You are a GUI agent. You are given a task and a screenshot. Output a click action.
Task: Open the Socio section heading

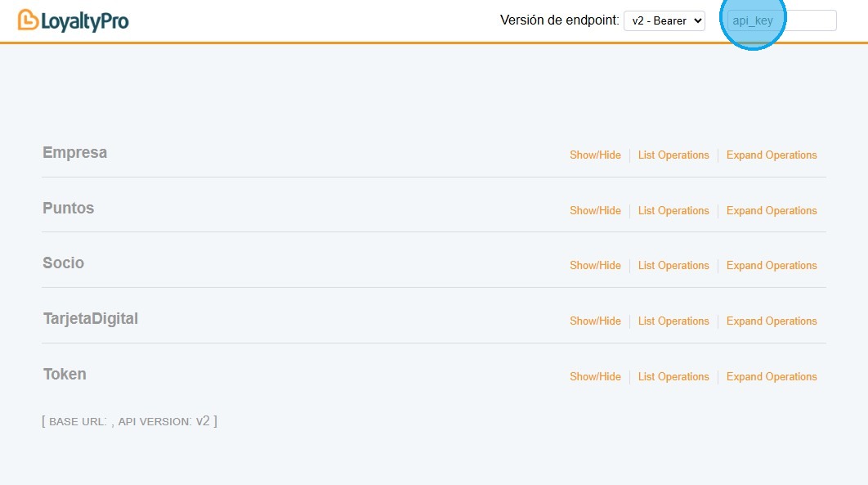coord(63,263)
